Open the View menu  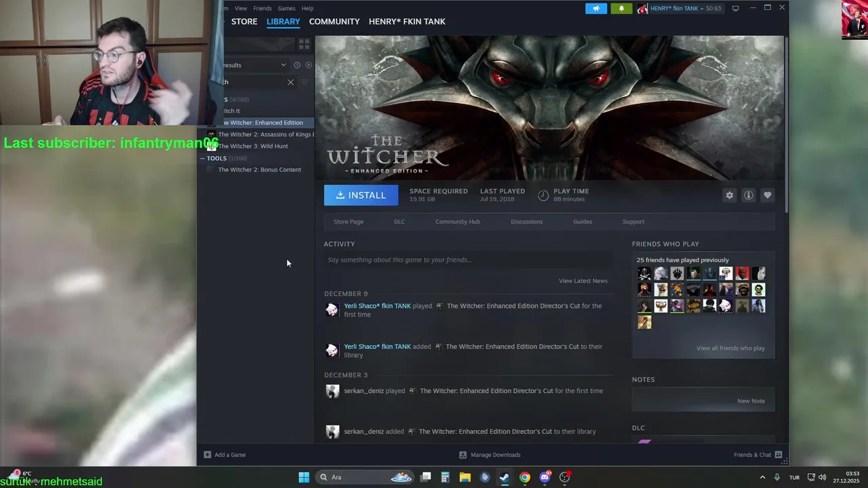click(241, 8)
